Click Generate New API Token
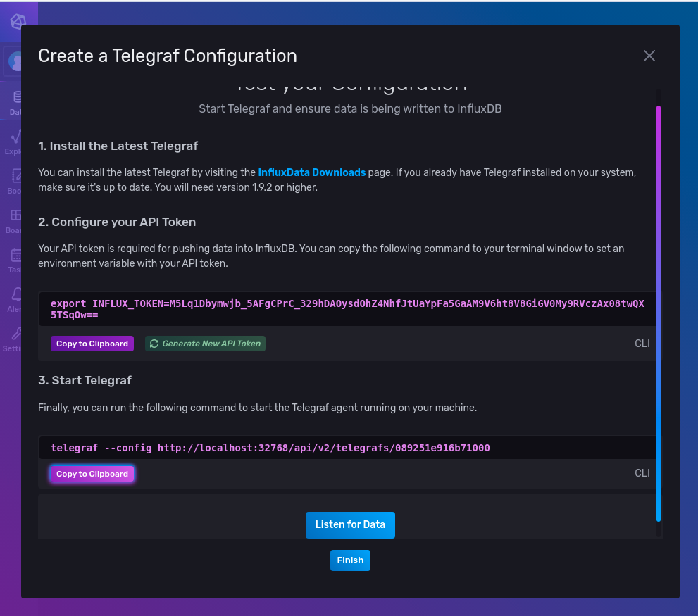 pos(205,344)
